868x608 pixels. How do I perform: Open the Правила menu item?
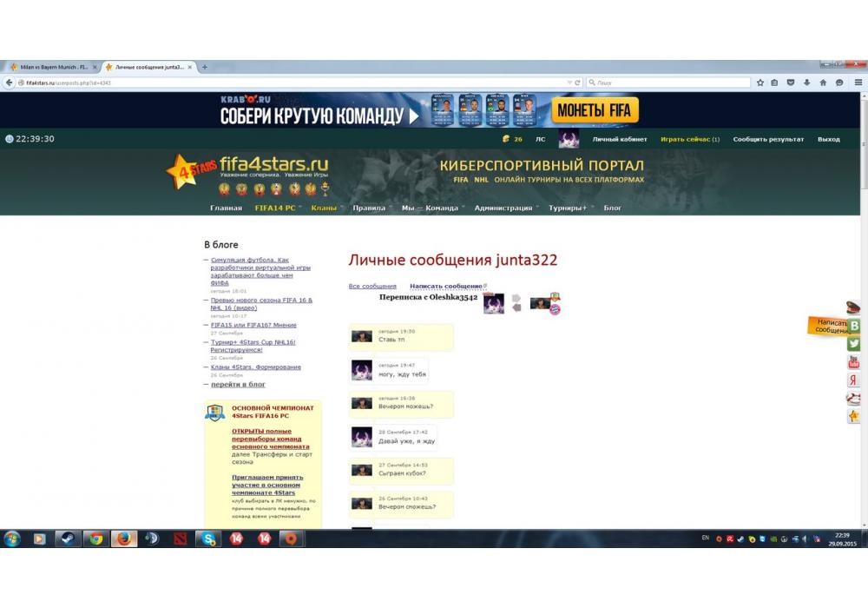[369, 208]
